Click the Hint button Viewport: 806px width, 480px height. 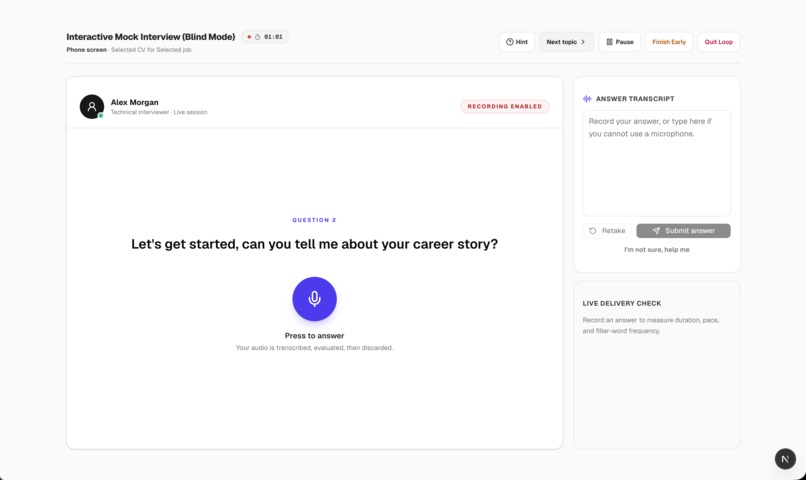pos(517,42)
